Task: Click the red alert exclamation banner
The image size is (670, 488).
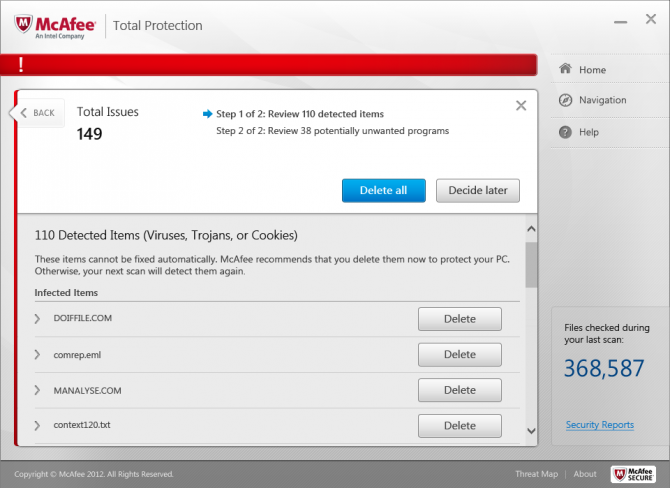Action: (269, 65)
